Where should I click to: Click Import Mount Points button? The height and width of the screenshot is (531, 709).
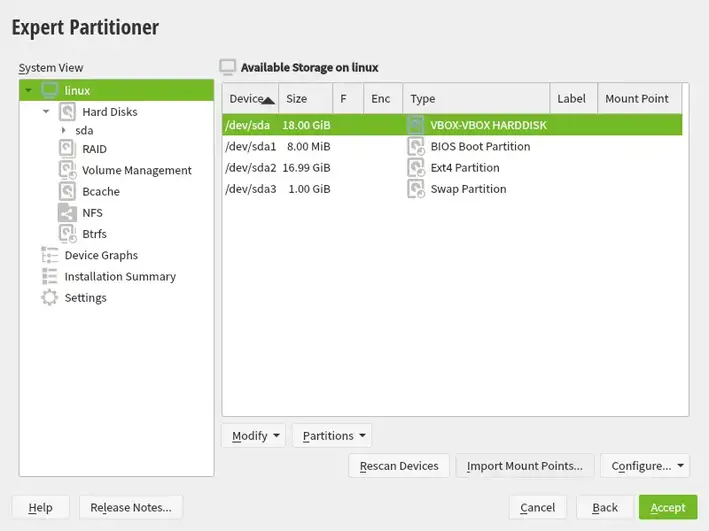point(525,466)
